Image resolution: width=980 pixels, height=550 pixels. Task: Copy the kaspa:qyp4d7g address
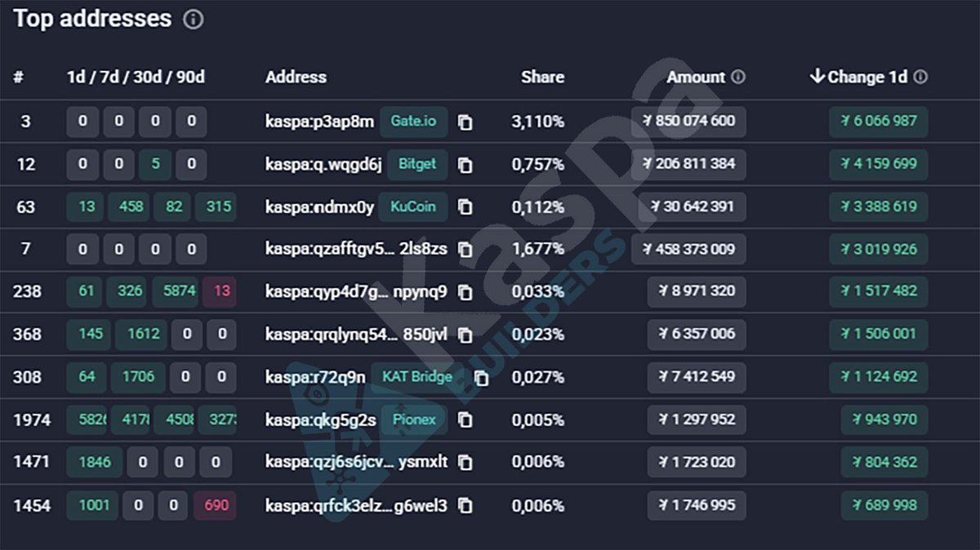point(465,292)
